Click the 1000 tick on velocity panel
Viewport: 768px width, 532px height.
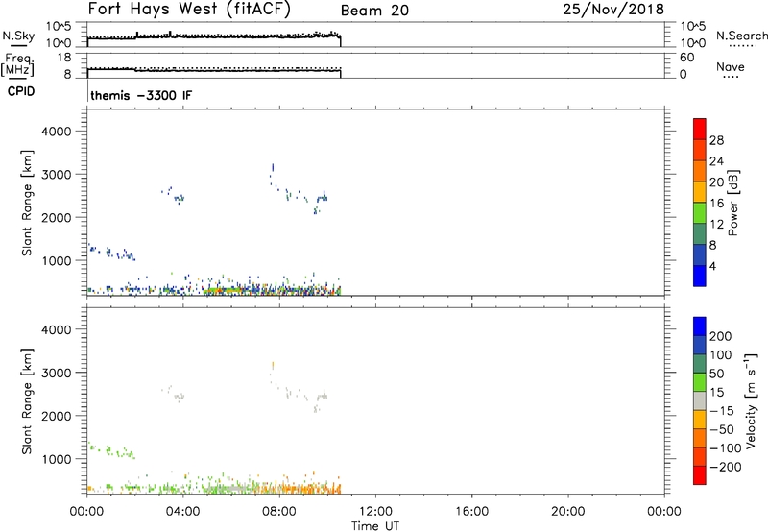[57, 458]
